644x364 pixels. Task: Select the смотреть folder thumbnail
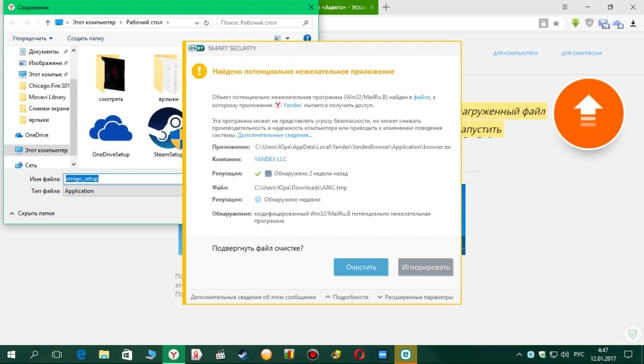(x=111, y=78)
